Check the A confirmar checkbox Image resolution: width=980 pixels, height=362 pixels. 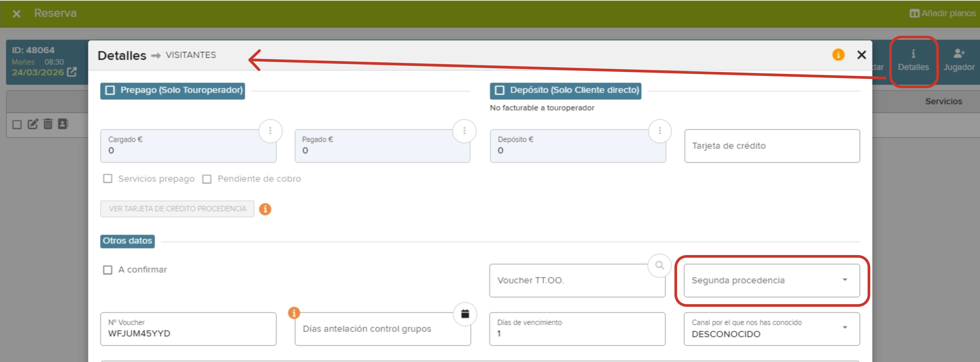coord(108,269)
